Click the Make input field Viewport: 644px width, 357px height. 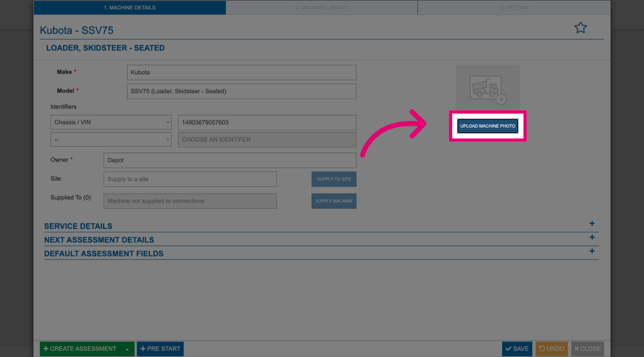241,72
